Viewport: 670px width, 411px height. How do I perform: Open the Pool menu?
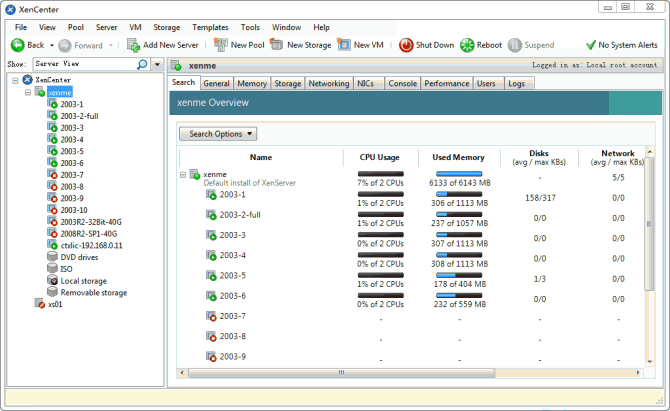coord(76,27)
